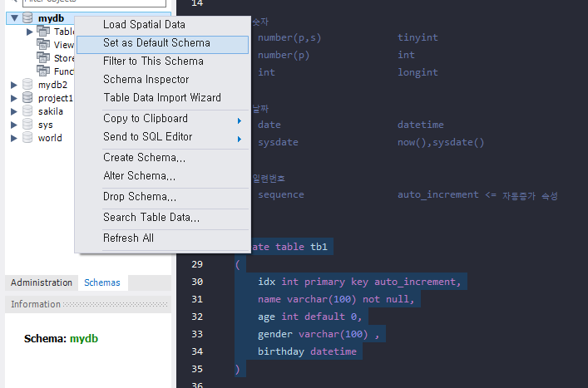588x388 pixels.
Task: Click the filter objects input field
Action: tap(95, 2)
